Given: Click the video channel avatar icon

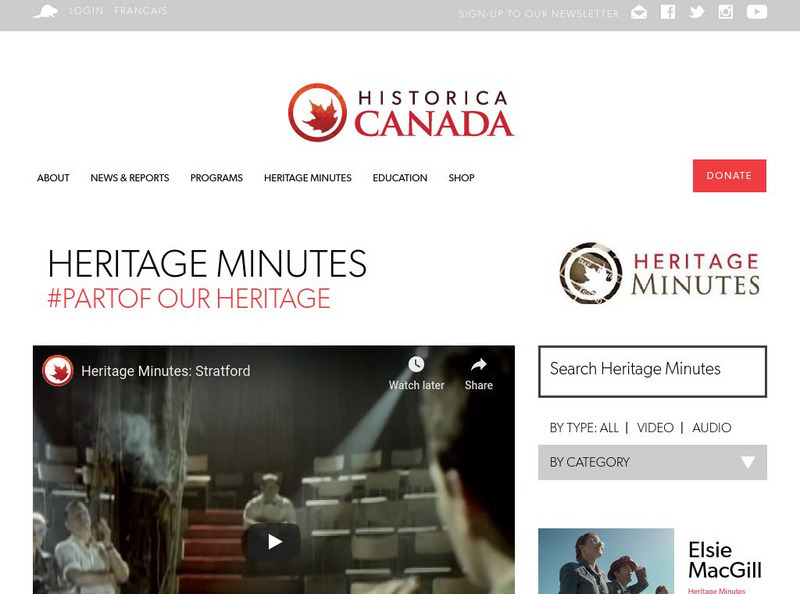Looking at the screenshot, I should tap(58, 370).
